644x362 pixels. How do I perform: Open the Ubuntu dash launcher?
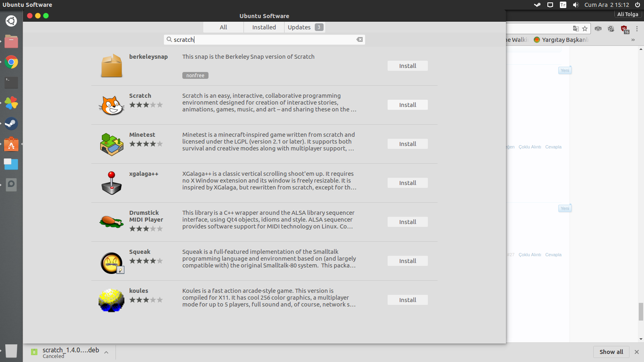11,21
